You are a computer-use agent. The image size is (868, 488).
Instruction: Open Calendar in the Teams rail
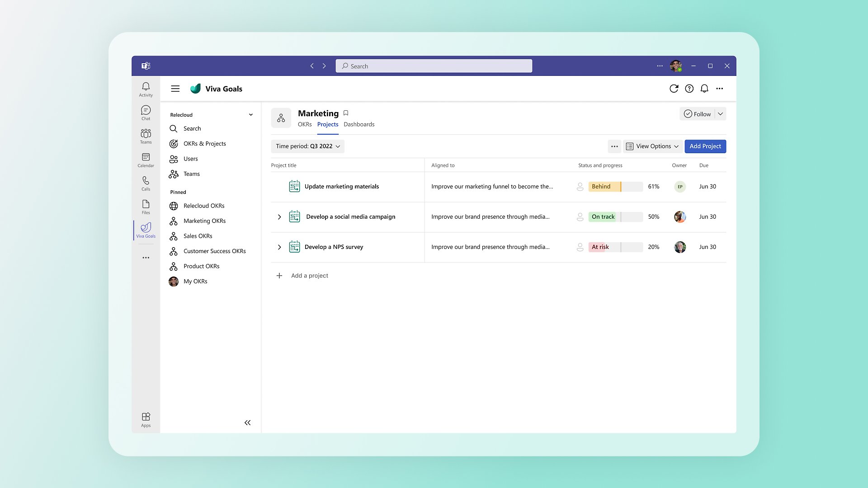(x=146, y=160)
